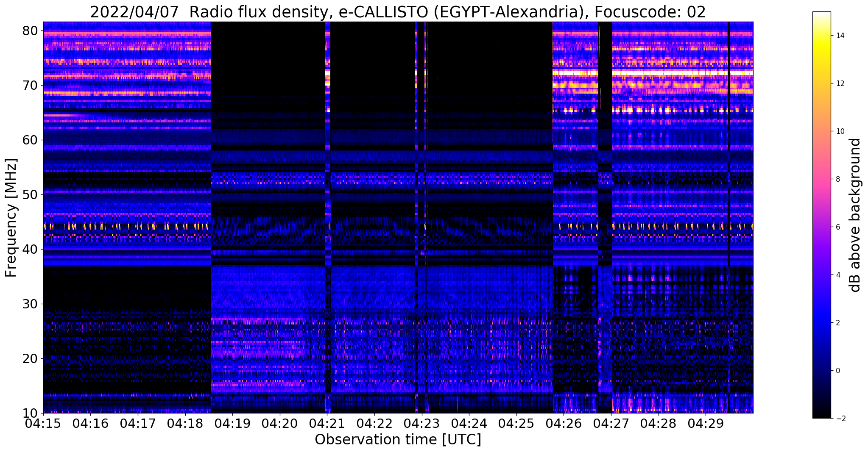
Task: Click the colorbar tick value 0
Action: (837, 371)
